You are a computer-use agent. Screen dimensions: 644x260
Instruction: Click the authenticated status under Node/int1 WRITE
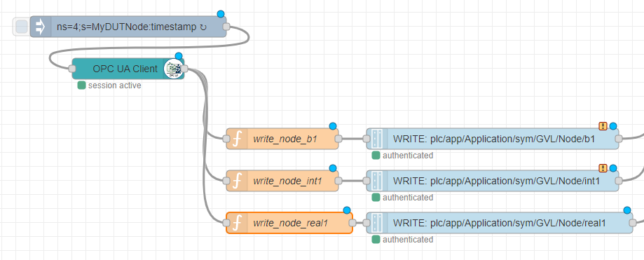(x=408, y=198)
